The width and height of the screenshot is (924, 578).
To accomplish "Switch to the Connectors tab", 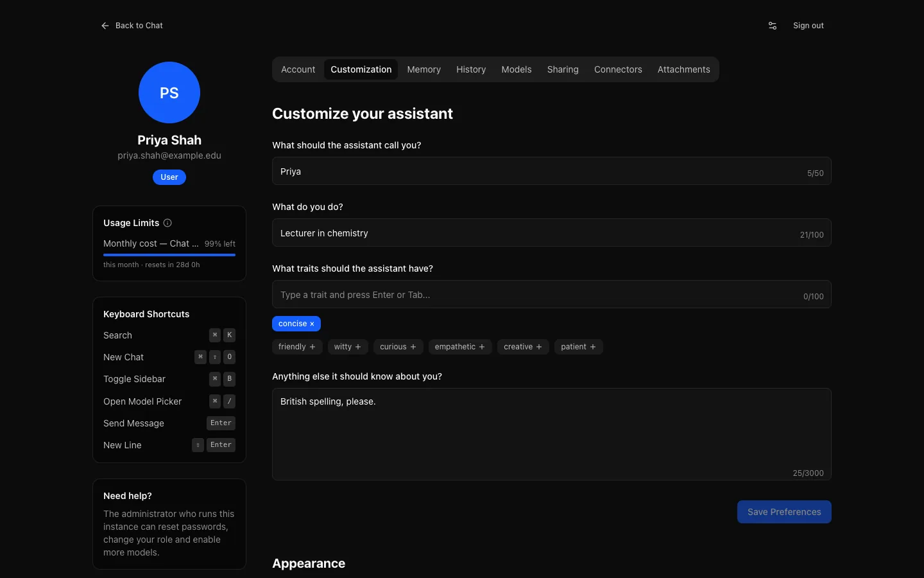I will point(618,69).
